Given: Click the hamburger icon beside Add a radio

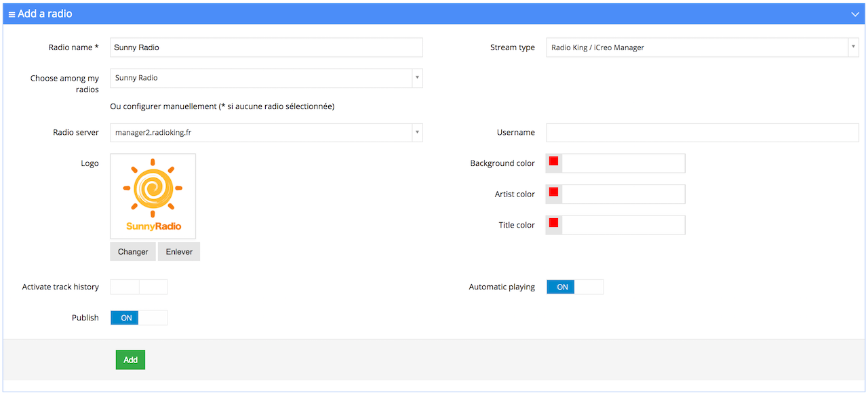Looking at the screenshot, I should [12, 14].
